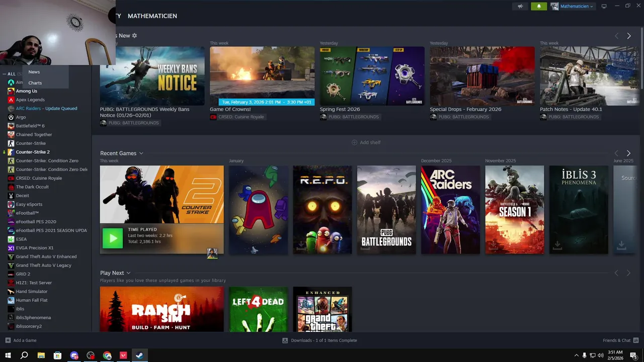
Task: Open the announcements megaphone icon
Action: 520,6
